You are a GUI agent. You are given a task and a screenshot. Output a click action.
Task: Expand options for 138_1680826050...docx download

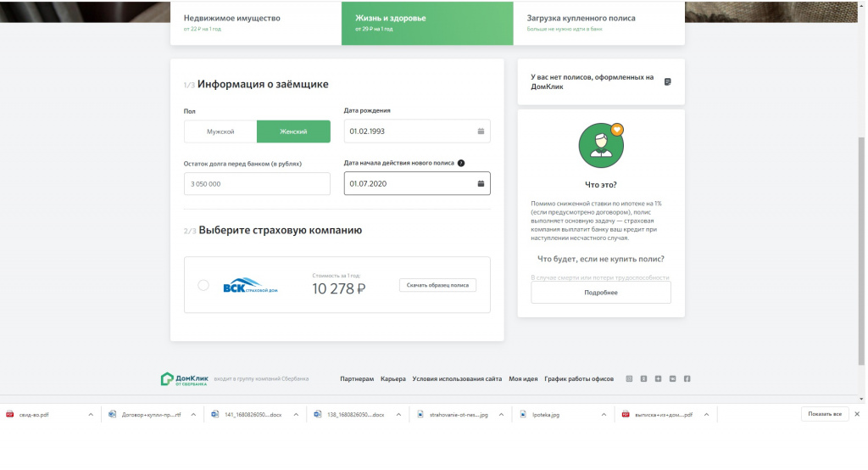[x=398, y=415]
